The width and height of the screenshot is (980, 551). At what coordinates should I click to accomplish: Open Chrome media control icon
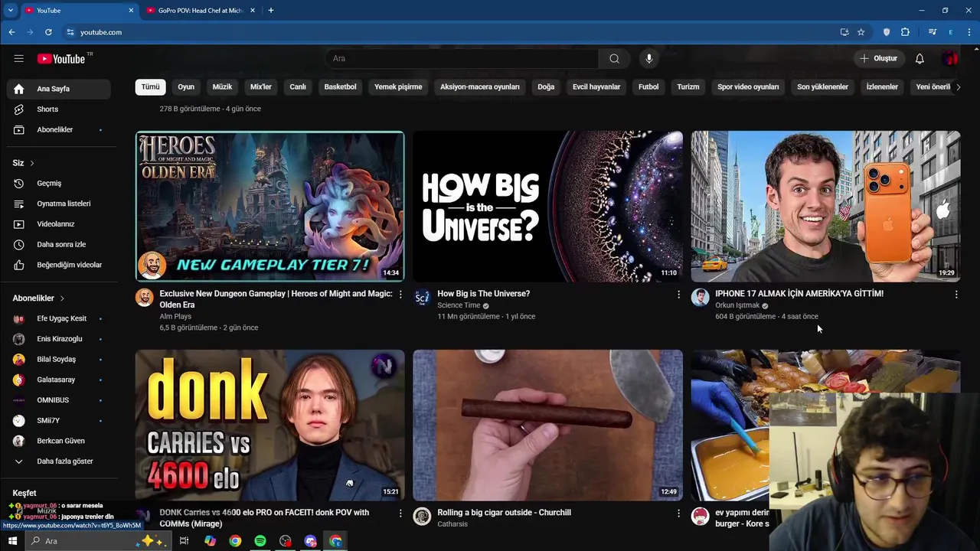[932, 32]
